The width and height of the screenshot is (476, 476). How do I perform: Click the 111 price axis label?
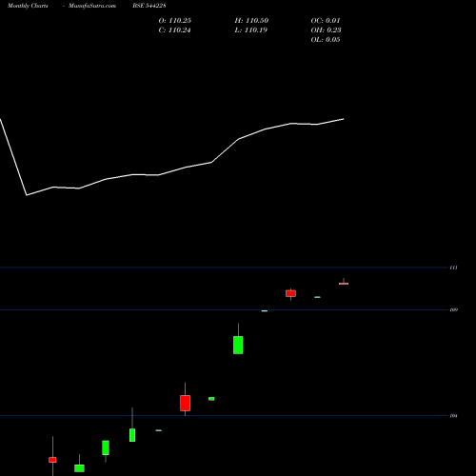454,268
